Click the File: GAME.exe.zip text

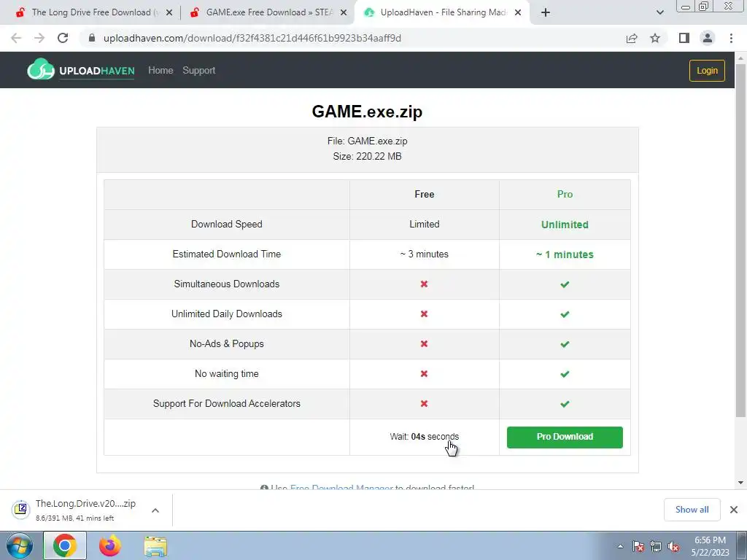pyautogui.click(x=367, y=141)
